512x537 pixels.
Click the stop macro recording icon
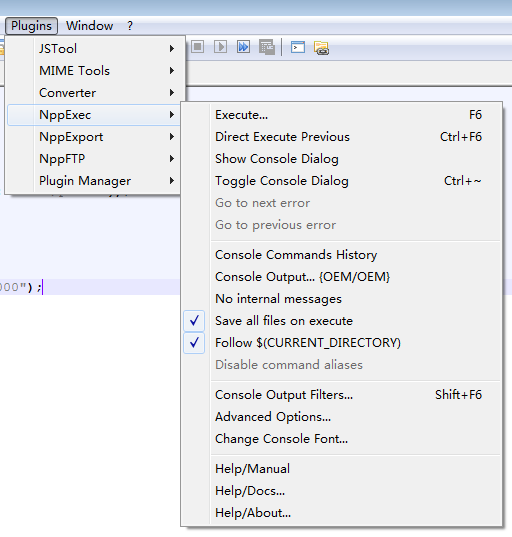198,47
